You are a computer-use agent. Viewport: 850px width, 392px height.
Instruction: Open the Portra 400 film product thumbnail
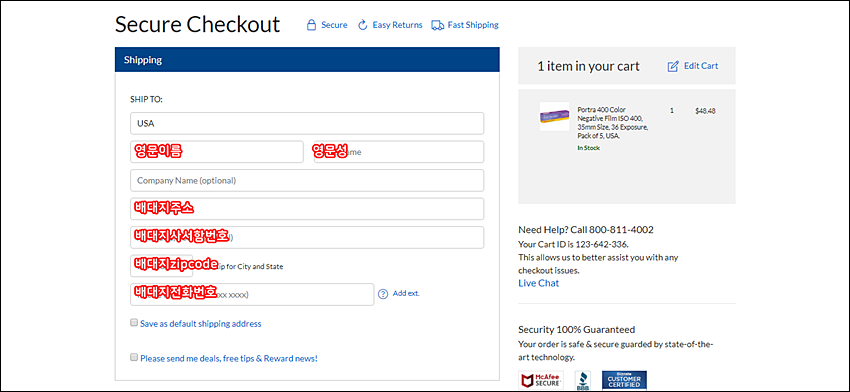point(555,116)
